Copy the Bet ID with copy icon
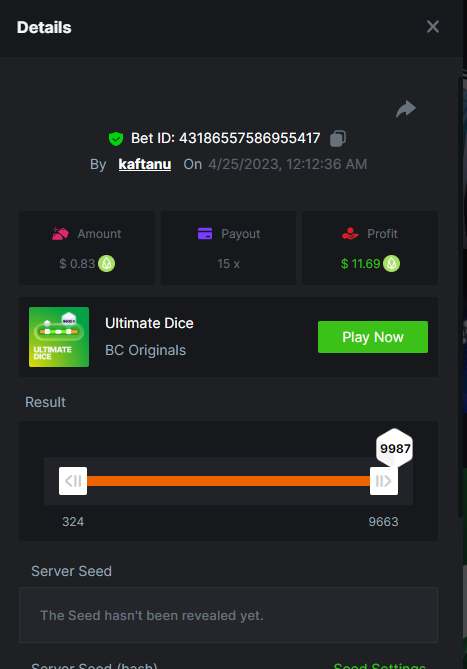This screenshot has height=669, width=467. (x=338, y=138)
